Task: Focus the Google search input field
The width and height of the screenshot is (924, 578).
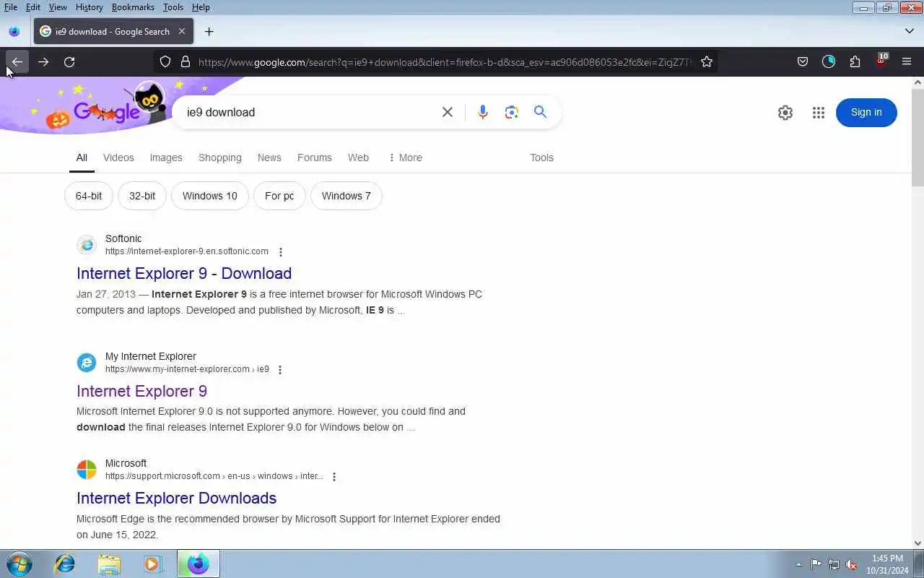Action: (310, 112)
